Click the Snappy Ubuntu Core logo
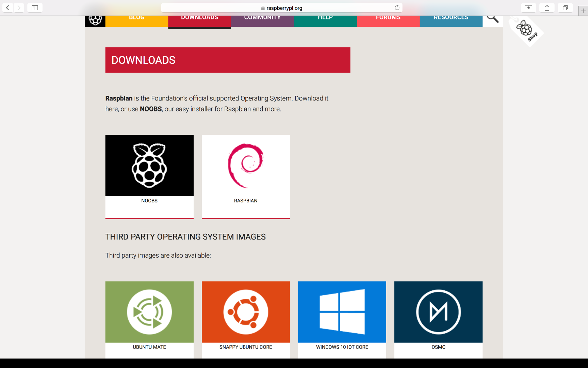 point(246,312)
